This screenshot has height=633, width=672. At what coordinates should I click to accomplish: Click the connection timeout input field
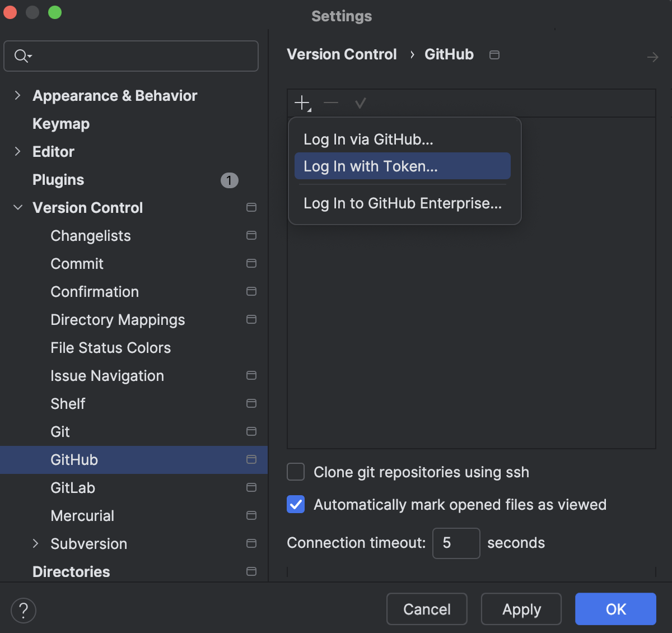456,543
